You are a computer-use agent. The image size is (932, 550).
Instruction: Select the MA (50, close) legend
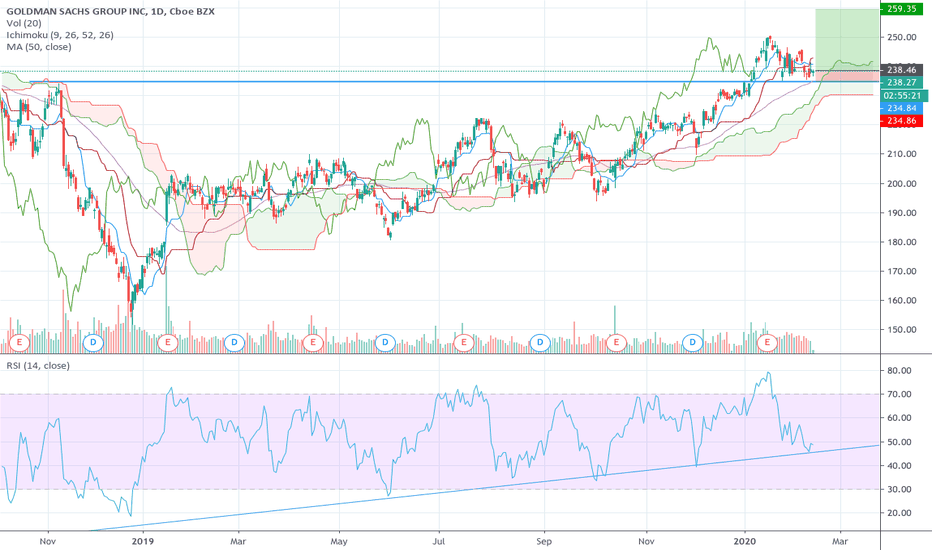click(x=39, y=47)
